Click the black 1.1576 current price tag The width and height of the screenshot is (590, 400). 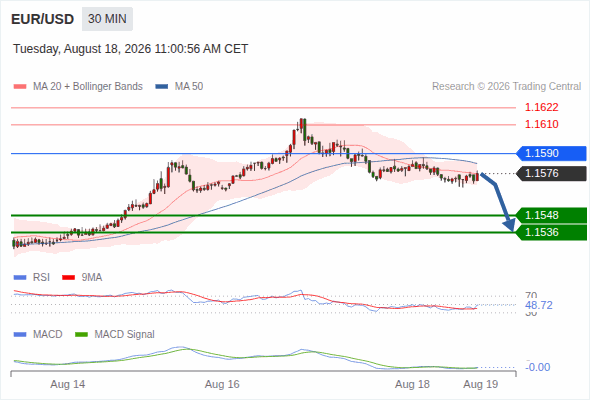551,173
